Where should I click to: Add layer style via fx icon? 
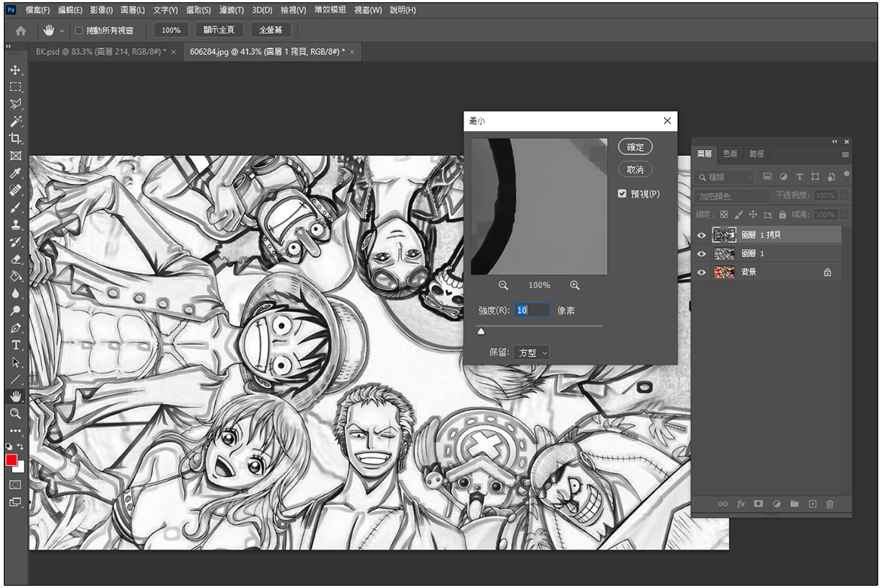pyautogui.click(x=741, y=504)
